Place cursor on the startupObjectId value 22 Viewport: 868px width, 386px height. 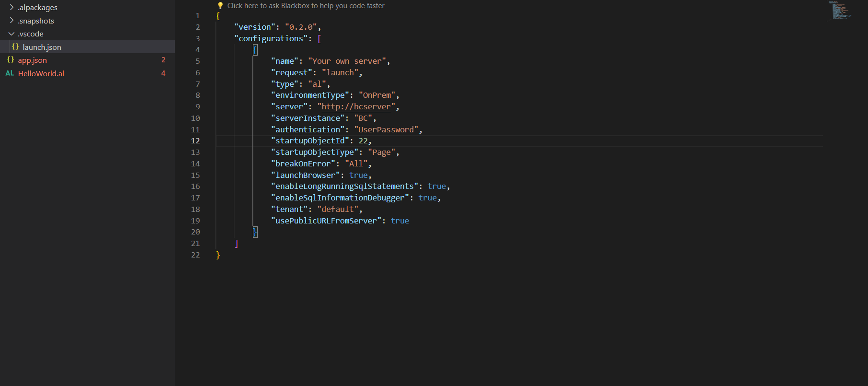pyautogui.click(x=363, y=141)
